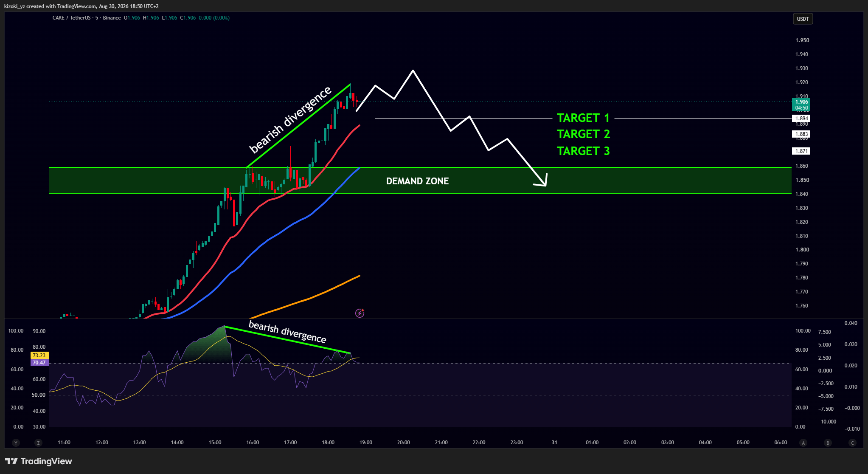Viewport: 868px width, 474px height.
Task: Click the 17:00 time axis label
Action: tap(290, 443)
